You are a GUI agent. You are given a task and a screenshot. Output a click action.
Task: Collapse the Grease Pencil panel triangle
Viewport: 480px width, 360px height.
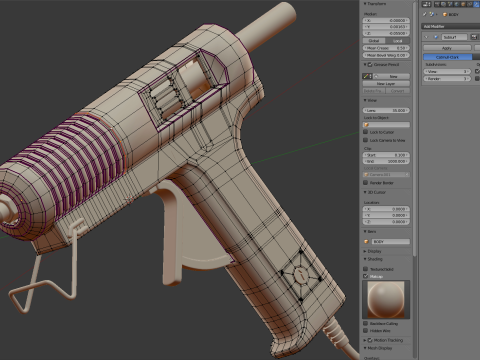point(365,64)
